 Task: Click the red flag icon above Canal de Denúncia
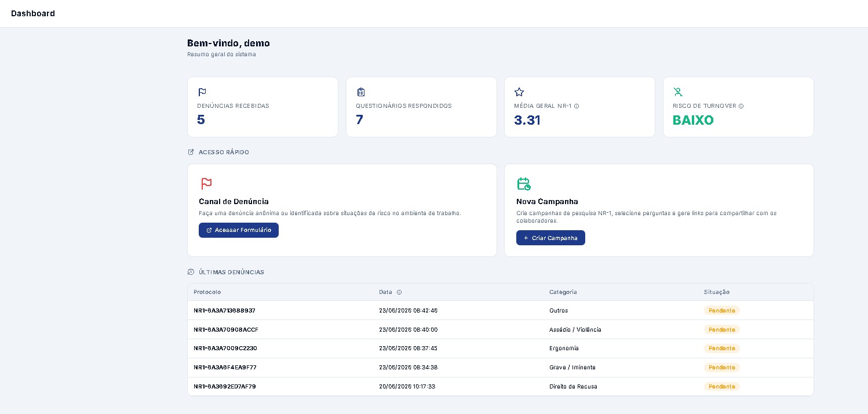coord(206,184)
